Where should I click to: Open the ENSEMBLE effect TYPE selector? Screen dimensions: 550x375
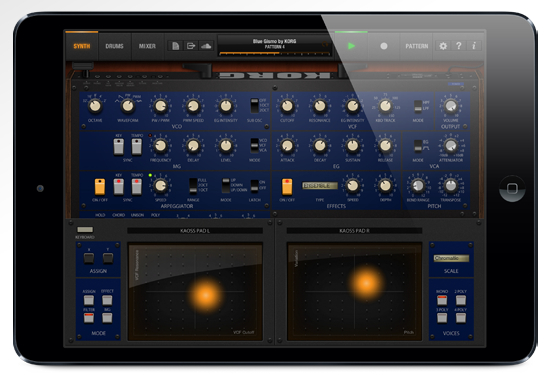[320, 186]
